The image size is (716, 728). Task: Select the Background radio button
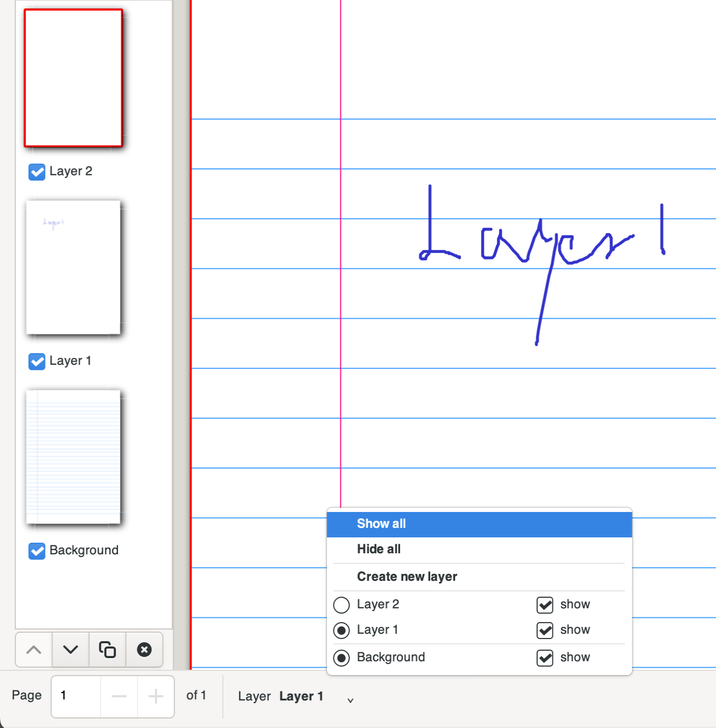341,658
